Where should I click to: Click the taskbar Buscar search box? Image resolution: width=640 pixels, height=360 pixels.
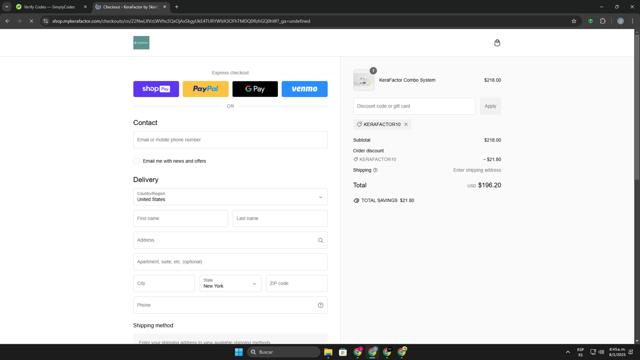[x=283, y=352]
